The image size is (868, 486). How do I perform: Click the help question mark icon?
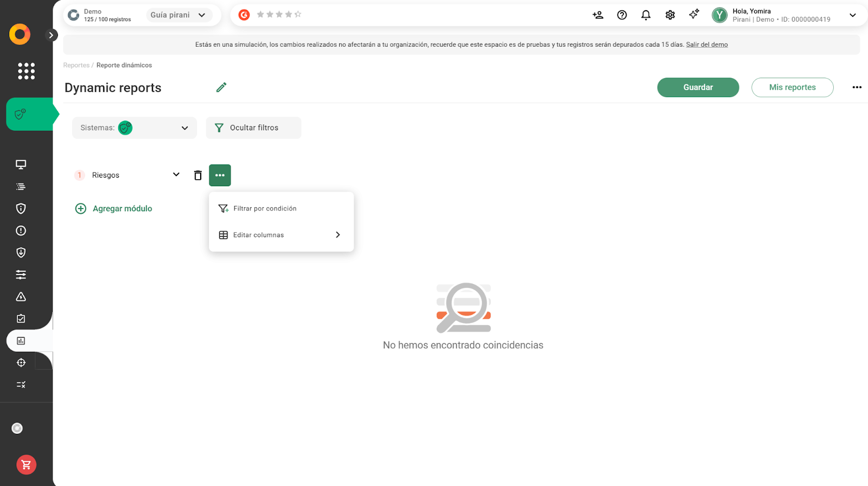click(622, 15)
